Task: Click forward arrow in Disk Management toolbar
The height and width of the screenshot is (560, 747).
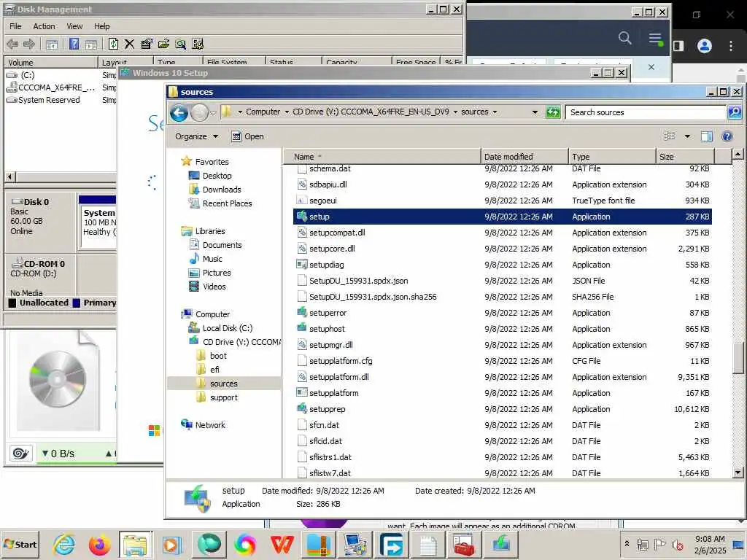Action: 29,44
